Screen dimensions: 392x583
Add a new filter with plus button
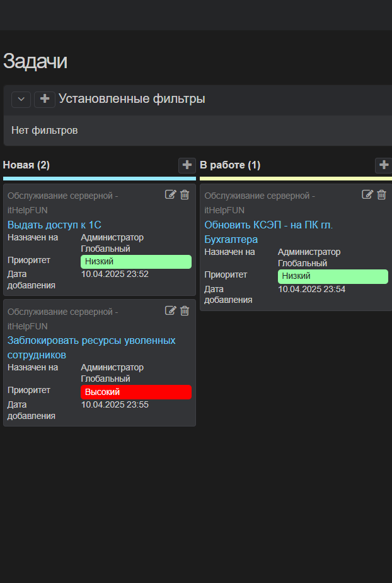[x=45, y=99]
